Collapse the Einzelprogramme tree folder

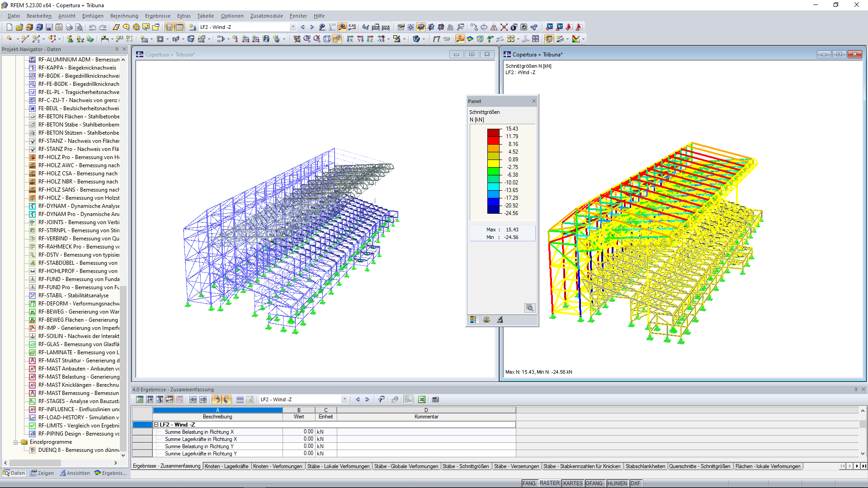[x=16, y=442]
